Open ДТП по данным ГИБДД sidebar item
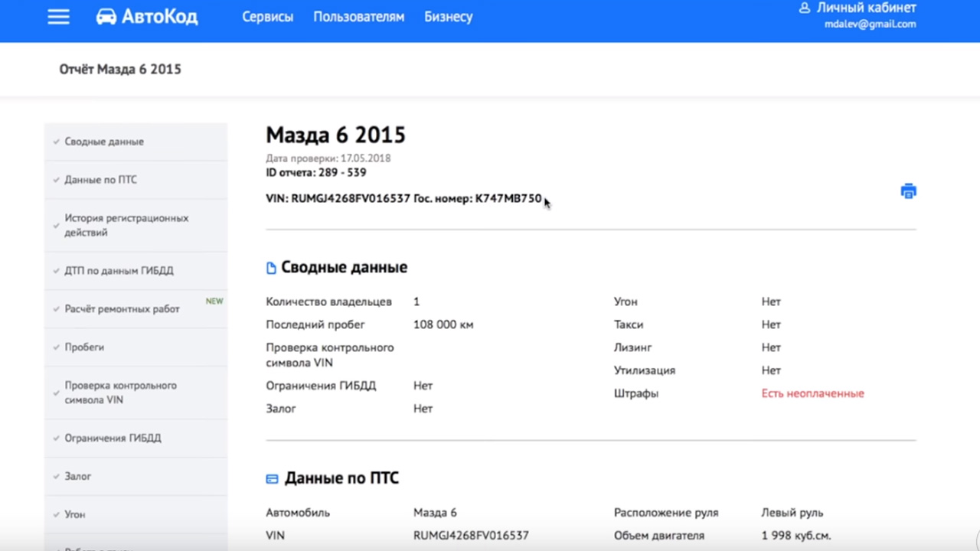 tap(136, 271)
